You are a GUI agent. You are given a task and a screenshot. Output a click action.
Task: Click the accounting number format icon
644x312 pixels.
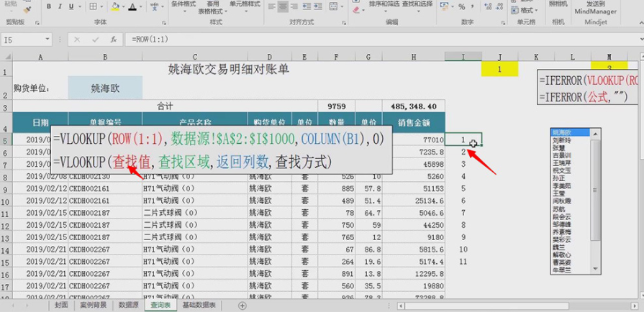point(444,6)
